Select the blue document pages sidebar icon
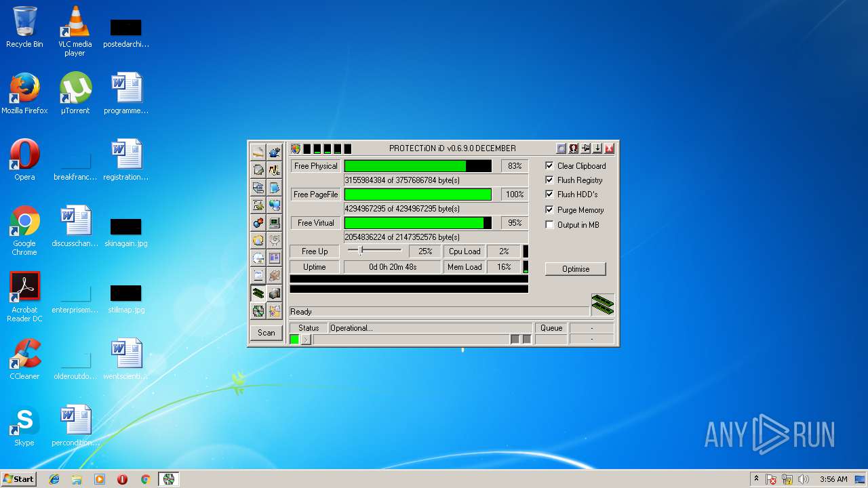The width and height of the screenshot is (868, 488). pyautogui.click(x=275, y=187)
